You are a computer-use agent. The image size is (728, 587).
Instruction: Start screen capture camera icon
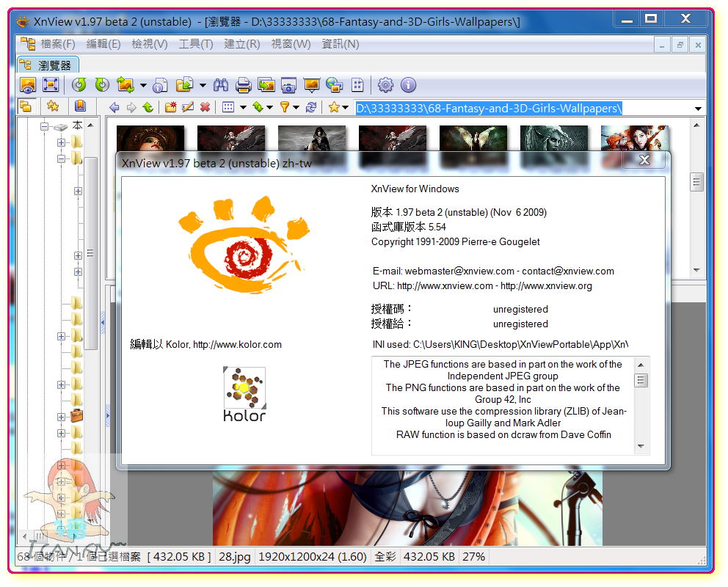pos(289,85)
